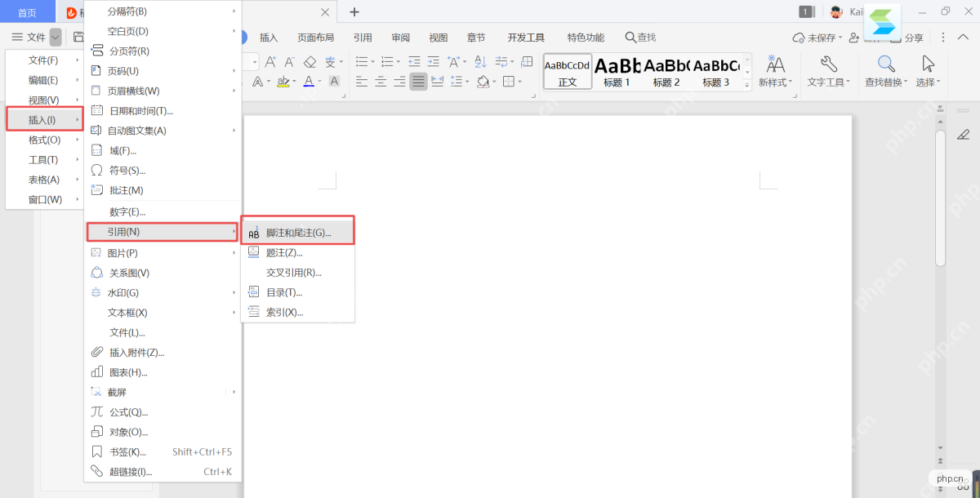Decrease the paragraph indent
The width and height of the screenshot is (980, 498).
point(414,62)
